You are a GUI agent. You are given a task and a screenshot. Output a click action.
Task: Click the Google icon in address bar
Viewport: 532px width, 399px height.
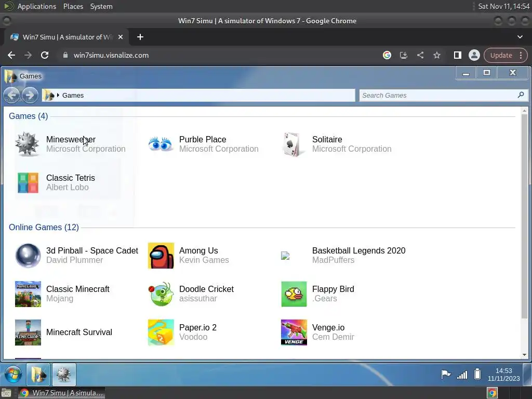click(387, 55)
